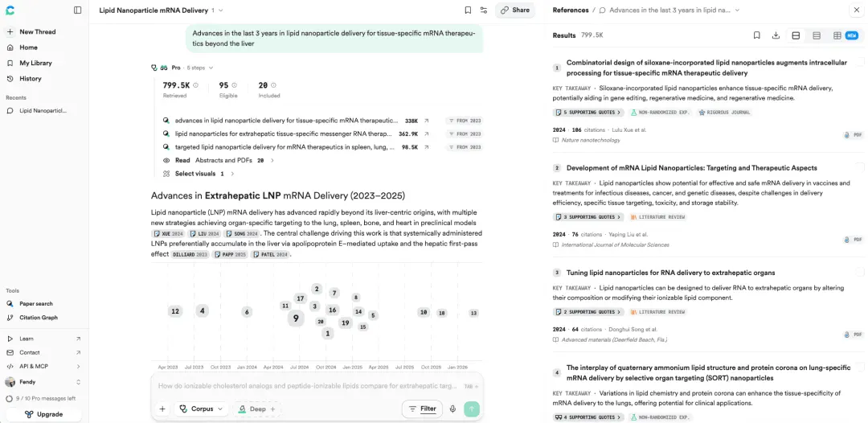Select checkbox for Tuning lipid nanoparticles paper
The image size is (868, 423).
860,272
